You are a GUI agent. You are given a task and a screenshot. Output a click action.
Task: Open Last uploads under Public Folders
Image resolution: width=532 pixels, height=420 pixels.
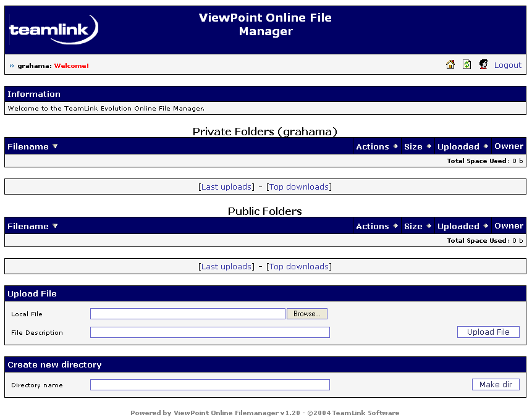click(226, 267)
